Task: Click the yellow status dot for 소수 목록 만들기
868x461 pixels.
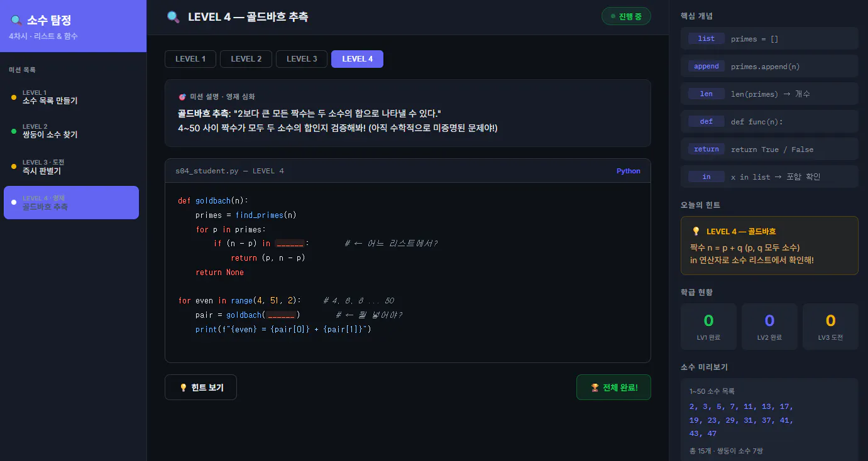Action: pyautogui.click(x=14, y=97)
